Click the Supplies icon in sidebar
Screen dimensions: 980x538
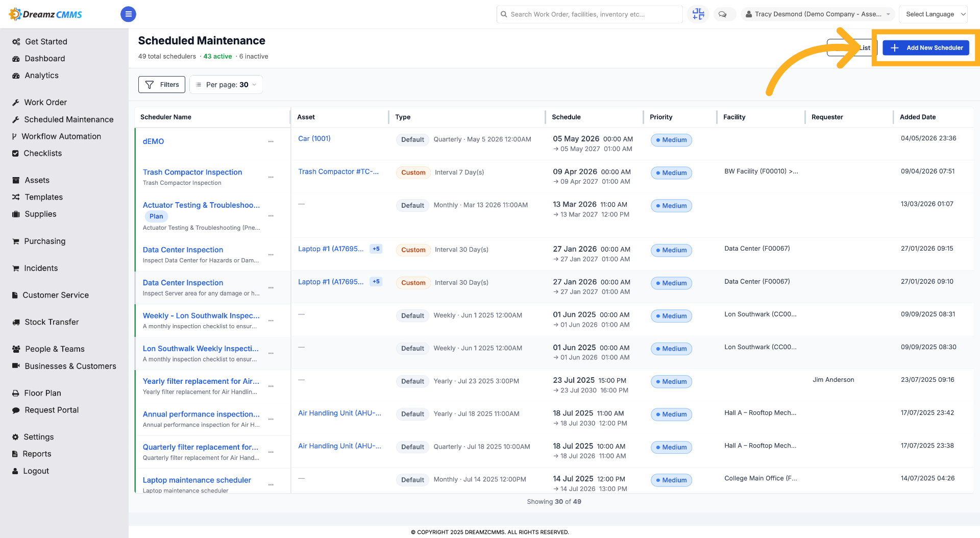(x=16, y=214)
